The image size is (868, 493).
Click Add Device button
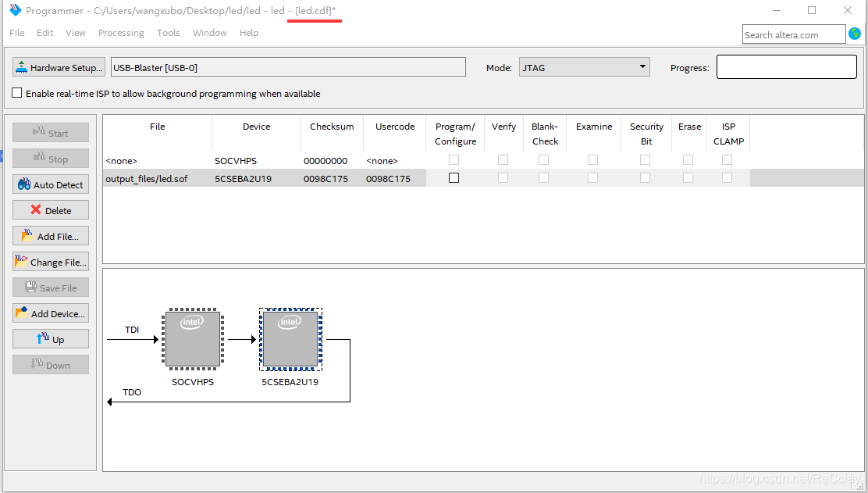(x=51, y=313)
